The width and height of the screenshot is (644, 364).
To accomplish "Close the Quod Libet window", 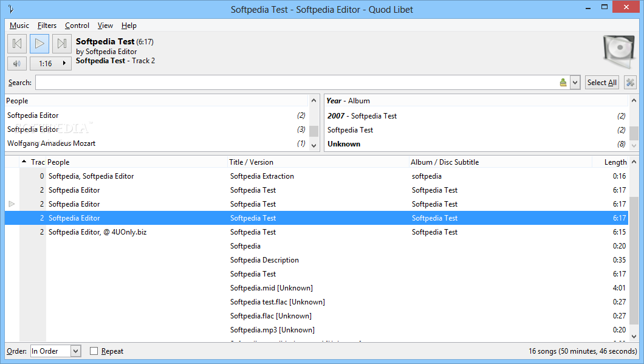I will [x=626, y=7].
